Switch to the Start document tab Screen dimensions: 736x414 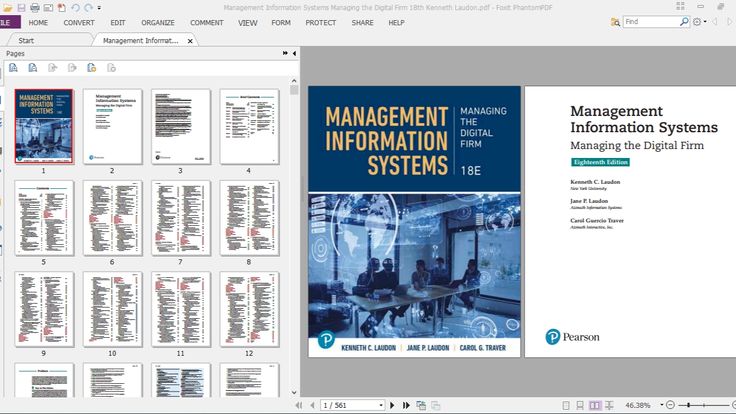(x=26, y=40)
